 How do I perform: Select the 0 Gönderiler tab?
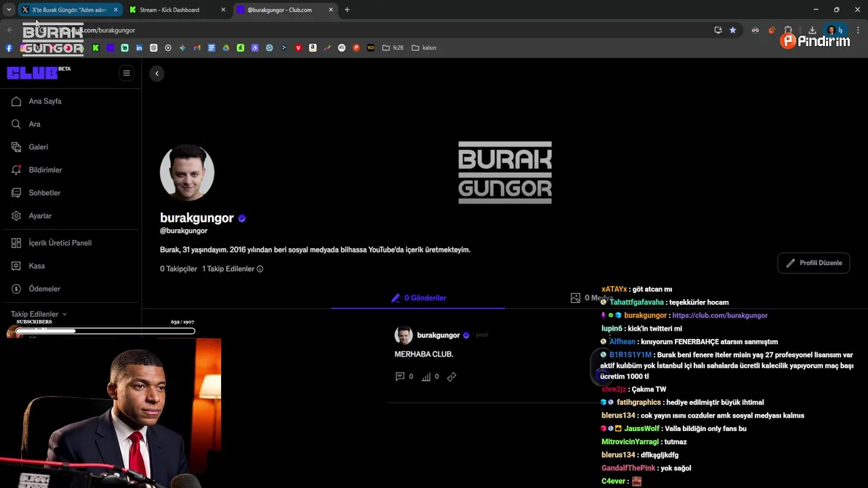pos(418,298)
